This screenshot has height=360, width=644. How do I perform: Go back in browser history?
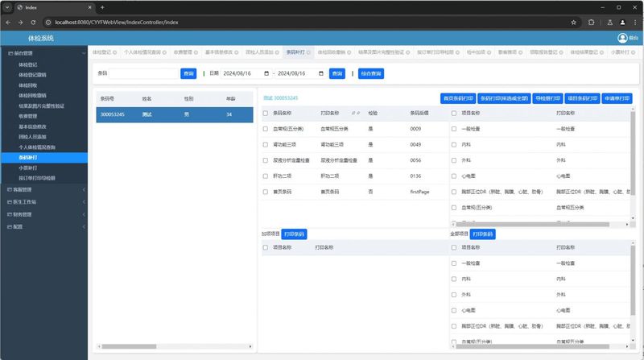tap(8, 23)
